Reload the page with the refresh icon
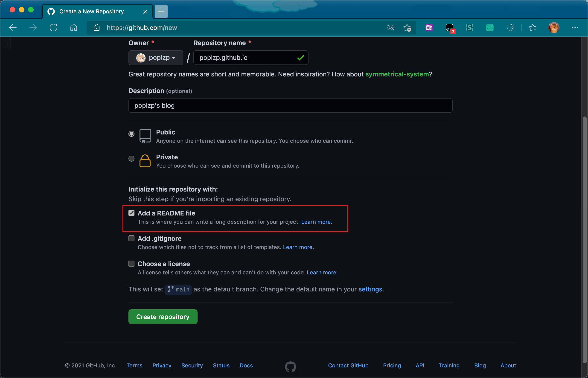The width and height of the screenshot is (588, 378). tap(53, 27)
